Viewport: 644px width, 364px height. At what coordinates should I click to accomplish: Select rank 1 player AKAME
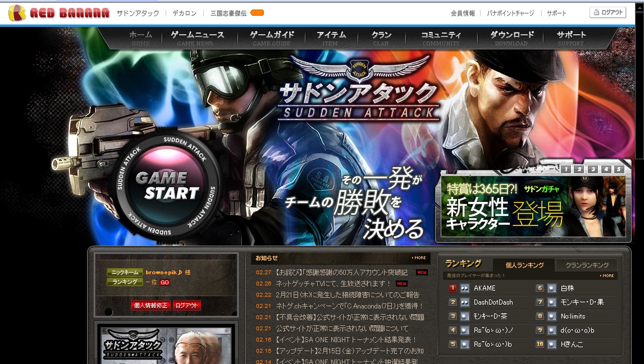(485, 288)
